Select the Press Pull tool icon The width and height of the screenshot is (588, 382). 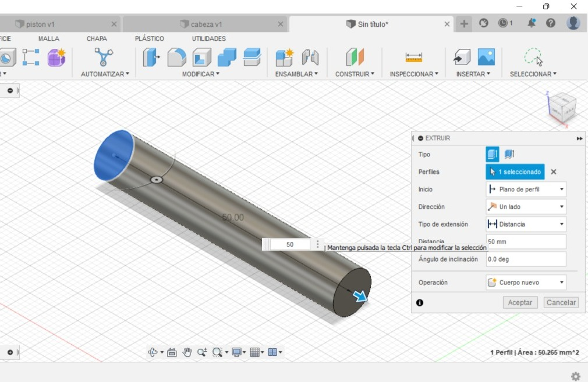151,58
